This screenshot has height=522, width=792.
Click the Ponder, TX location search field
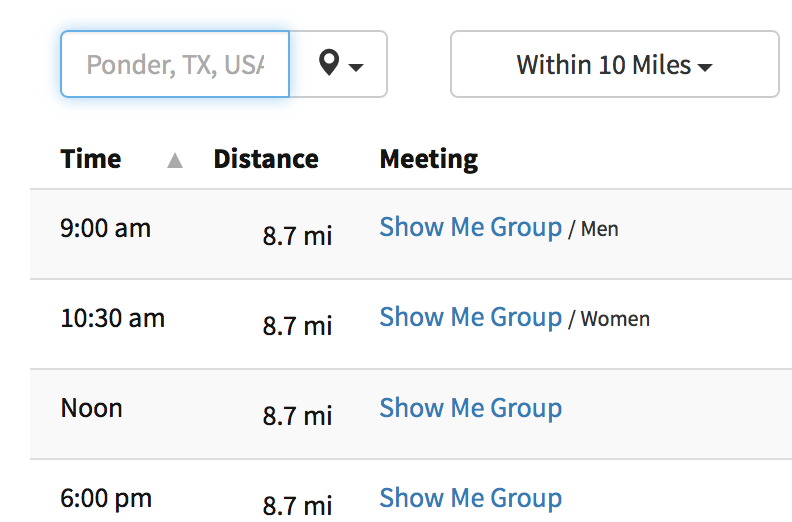174,65
